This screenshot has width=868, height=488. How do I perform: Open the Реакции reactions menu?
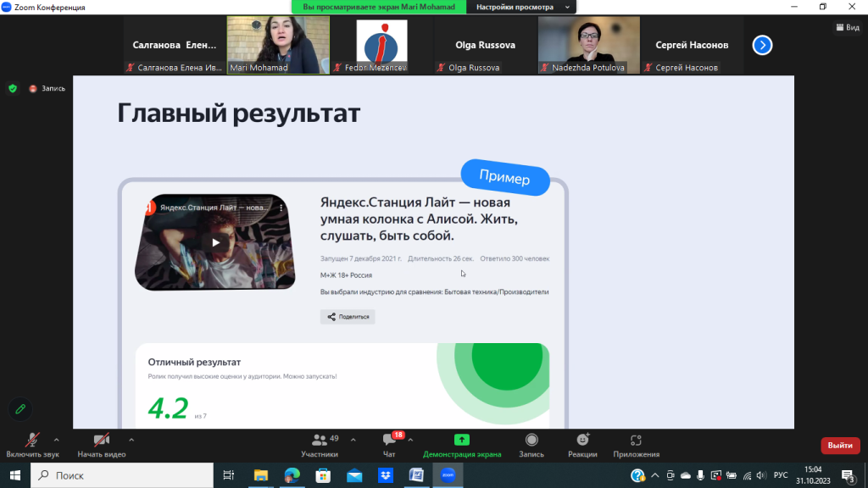(582, 446)
